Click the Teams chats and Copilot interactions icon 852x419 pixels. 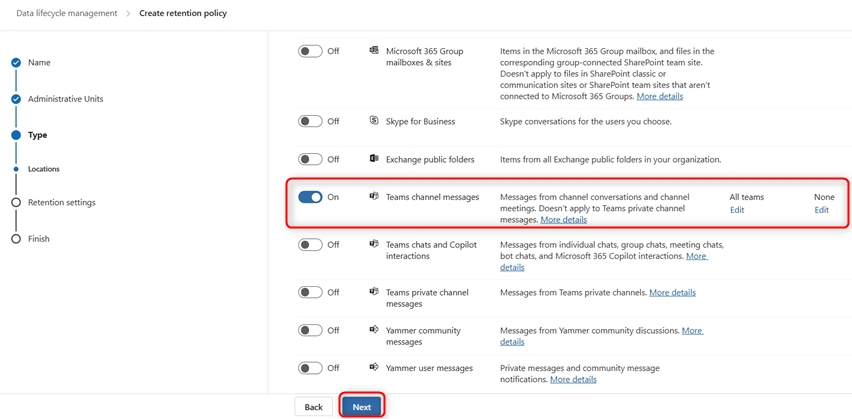(x=374, y=244)
